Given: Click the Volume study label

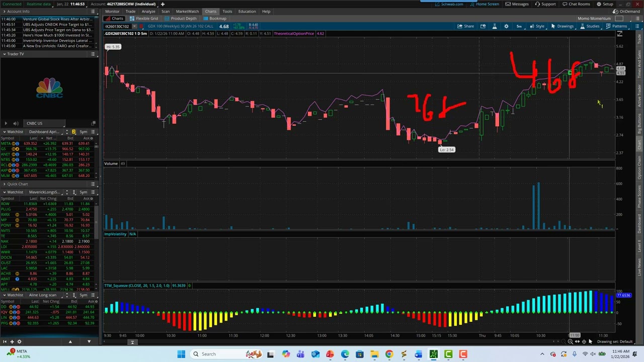Looking at the screenshot, I should 111,163.
